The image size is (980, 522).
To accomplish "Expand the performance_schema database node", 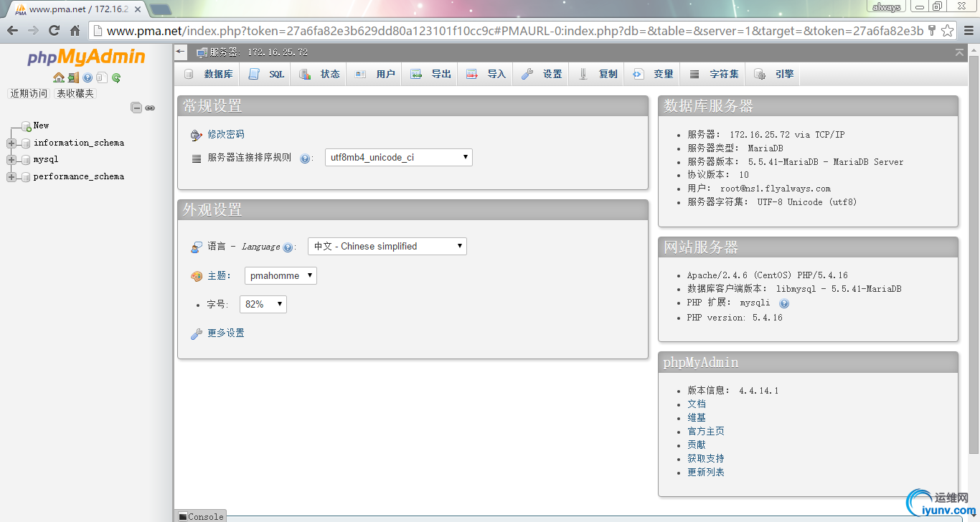I will [11, 177].
